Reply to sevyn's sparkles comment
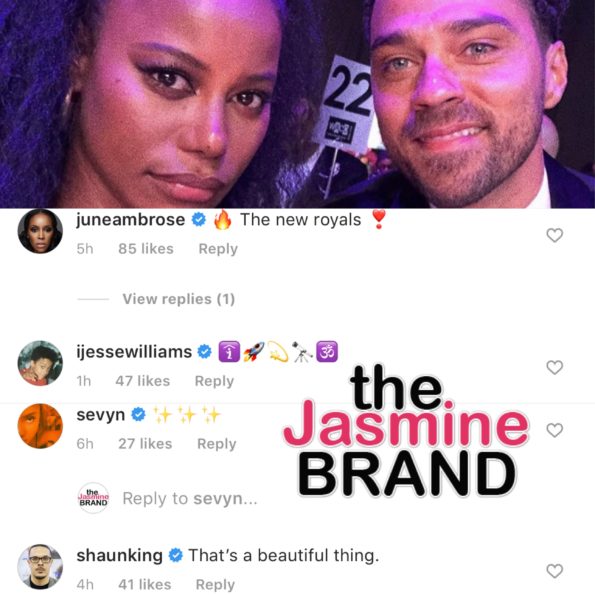Screen dimensions: 595x595 pyautogui.click(x=217, y=444)
